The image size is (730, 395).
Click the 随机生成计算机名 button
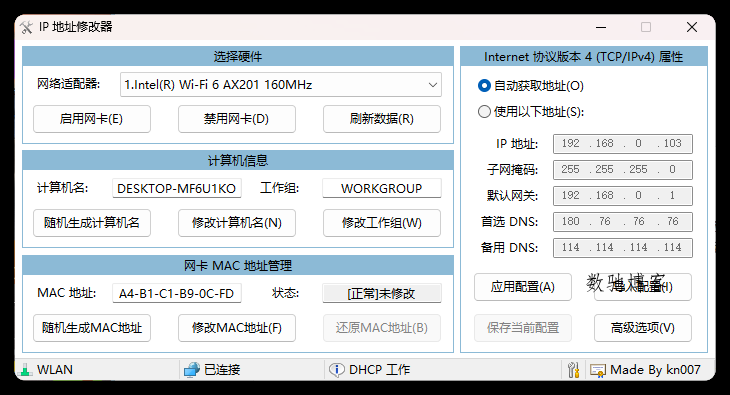pyautogui.click(x=92, y=223)
